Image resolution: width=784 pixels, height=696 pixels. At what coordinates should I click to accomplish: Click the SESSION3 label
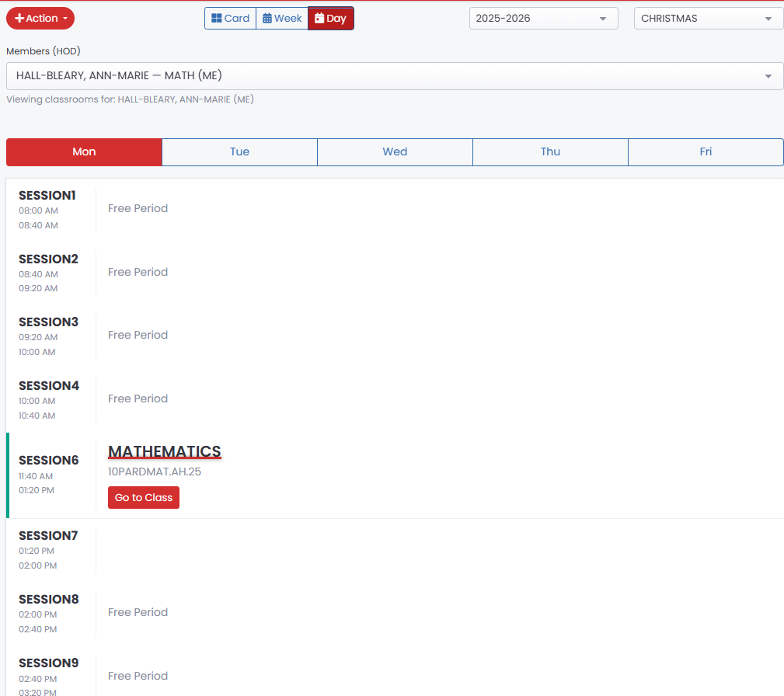pos(48,322)
